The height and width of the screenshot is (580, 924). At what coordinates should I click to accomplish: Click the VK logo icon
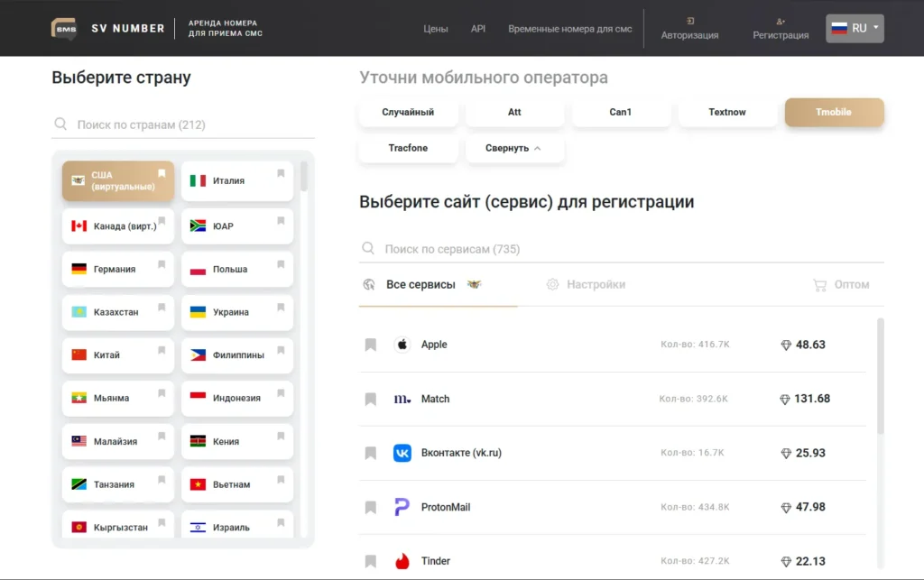click(x=402, y=453)
